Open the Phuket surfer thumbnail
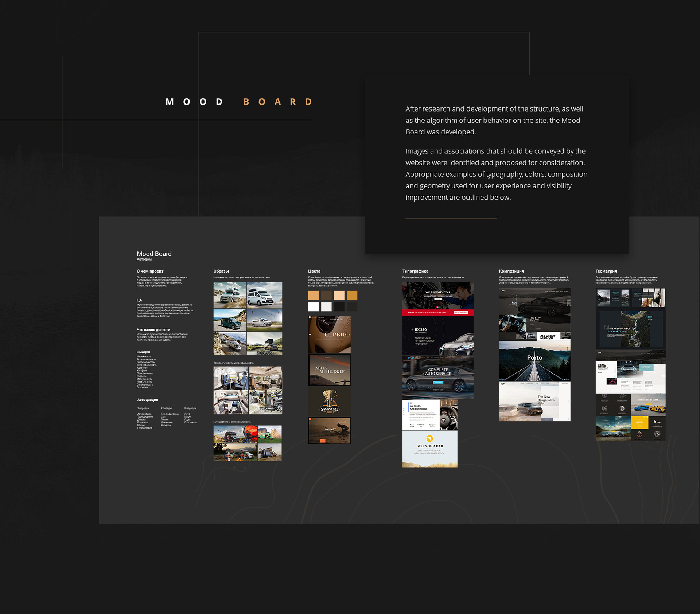700x614 pixels. (x=329, y=430)
